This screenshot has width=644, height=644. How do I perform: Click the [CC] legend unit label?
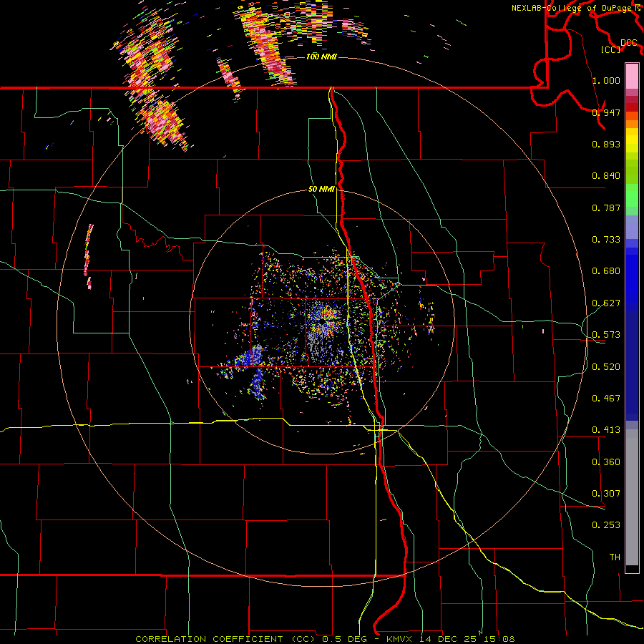[610, 49]
